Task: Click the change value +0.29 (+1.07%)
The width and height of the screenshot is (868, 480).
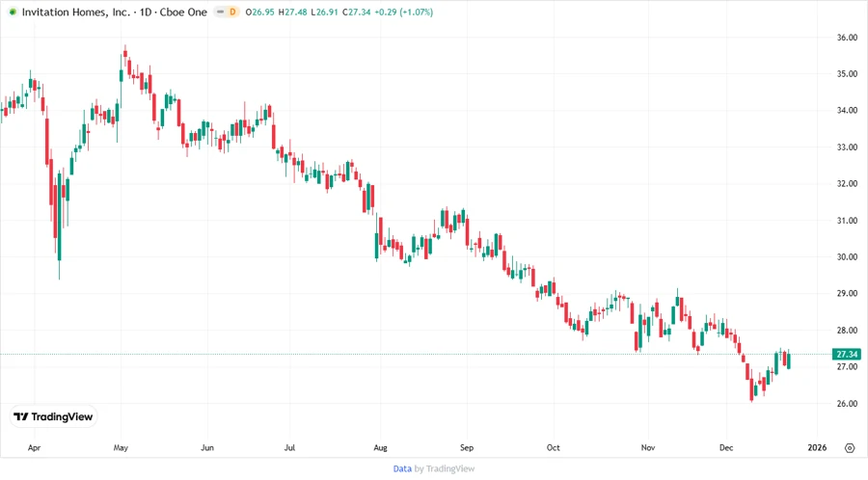Action: pyautogui.click(x=403, y=12)
